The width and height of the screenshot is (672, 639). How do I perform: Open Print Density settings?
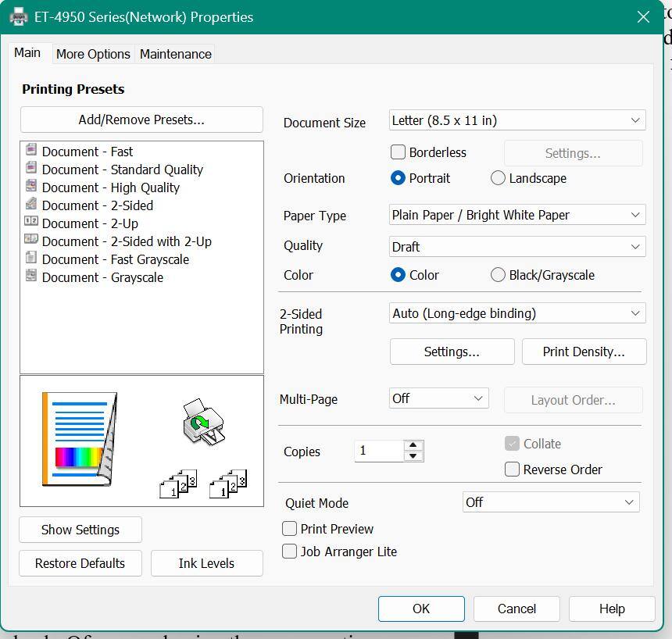pos(584,352)
